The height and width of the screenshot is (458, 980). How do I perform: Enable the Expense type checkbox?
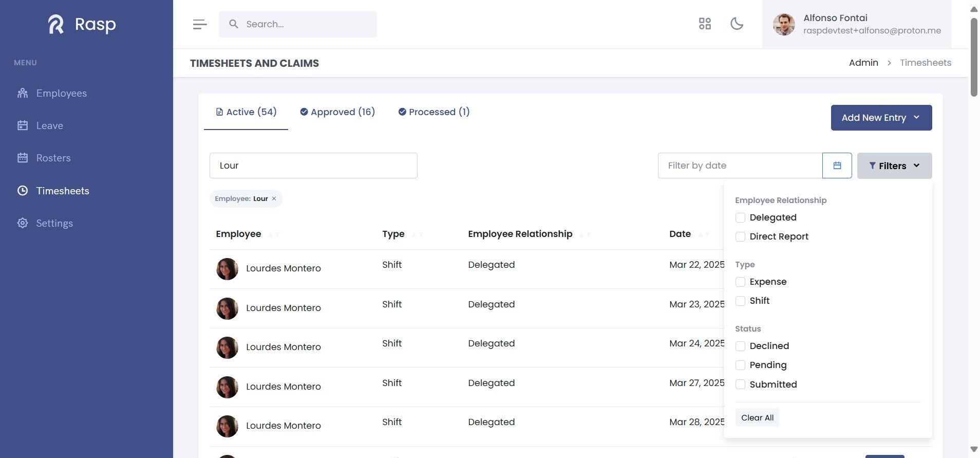pyautogui.click(x=740, y=282)
